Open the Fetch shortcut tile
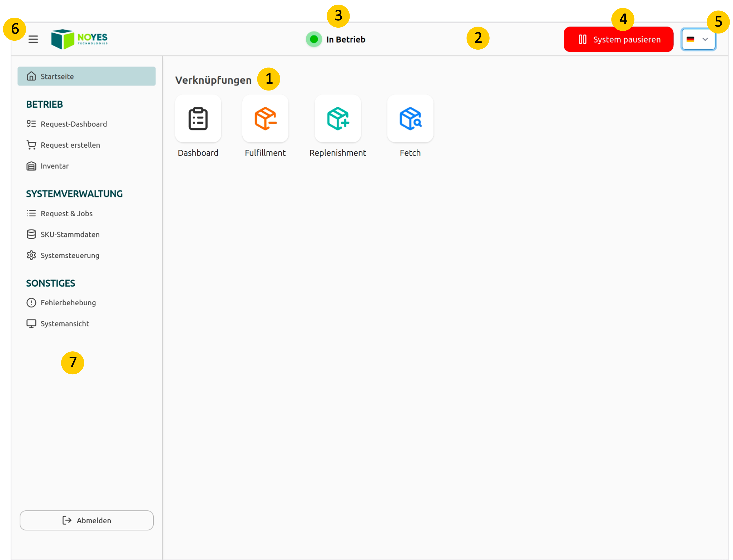 [410, 118]
